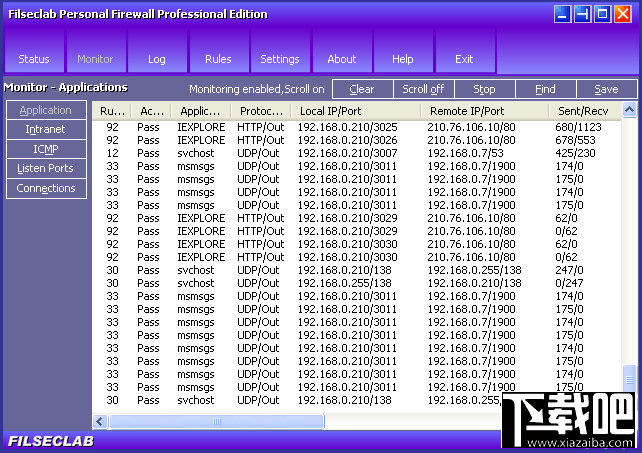Click the last row's svchost application cell

point(195,400)
